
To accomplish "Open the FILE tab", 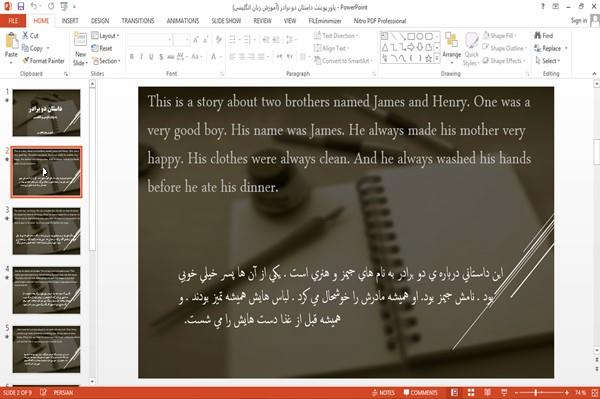I will click(x=13, y=21).
